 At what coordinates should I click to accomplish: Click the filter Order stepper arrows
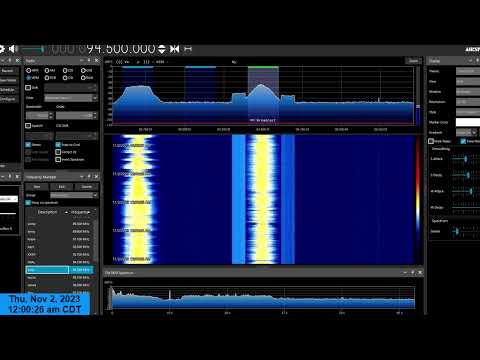click(x=95, y=115)
